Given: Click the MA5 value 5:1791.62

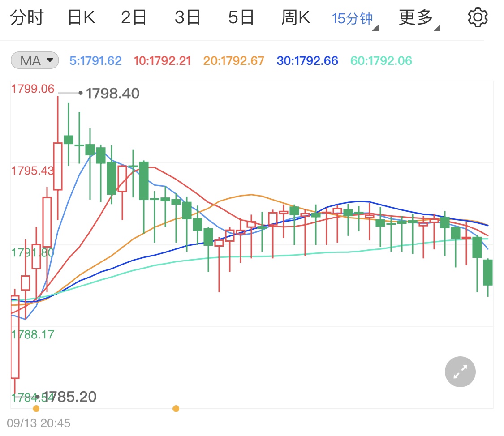Looking at the screenshot, I should [95, 61].
